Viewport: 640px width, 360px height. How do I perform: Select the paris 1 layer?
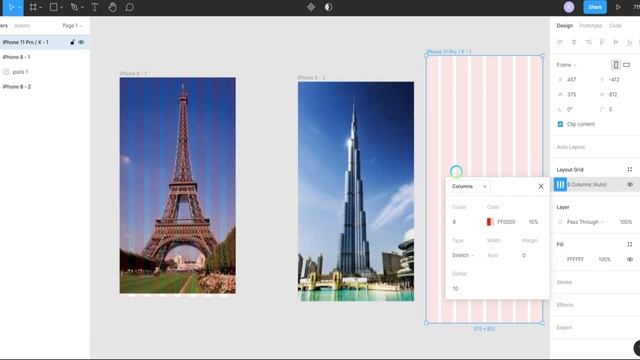pos(45,72)
